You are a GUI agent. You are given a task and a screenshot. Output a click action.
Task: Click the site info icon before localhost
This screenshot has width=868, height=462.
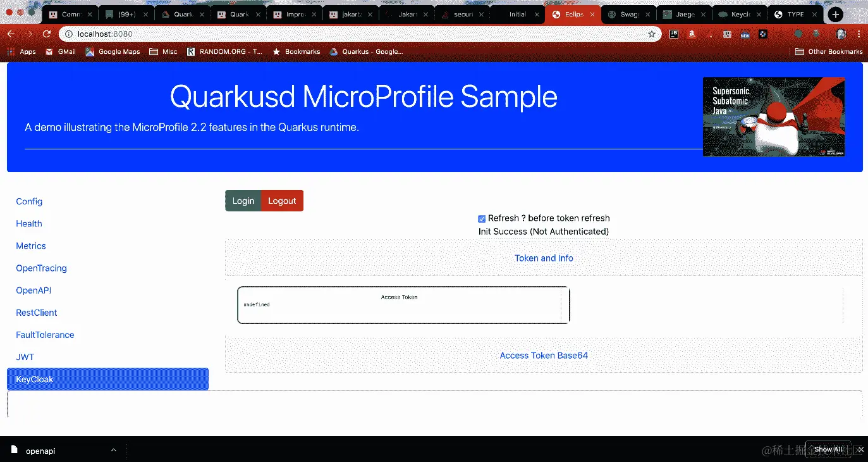click(x=68, y=34)
